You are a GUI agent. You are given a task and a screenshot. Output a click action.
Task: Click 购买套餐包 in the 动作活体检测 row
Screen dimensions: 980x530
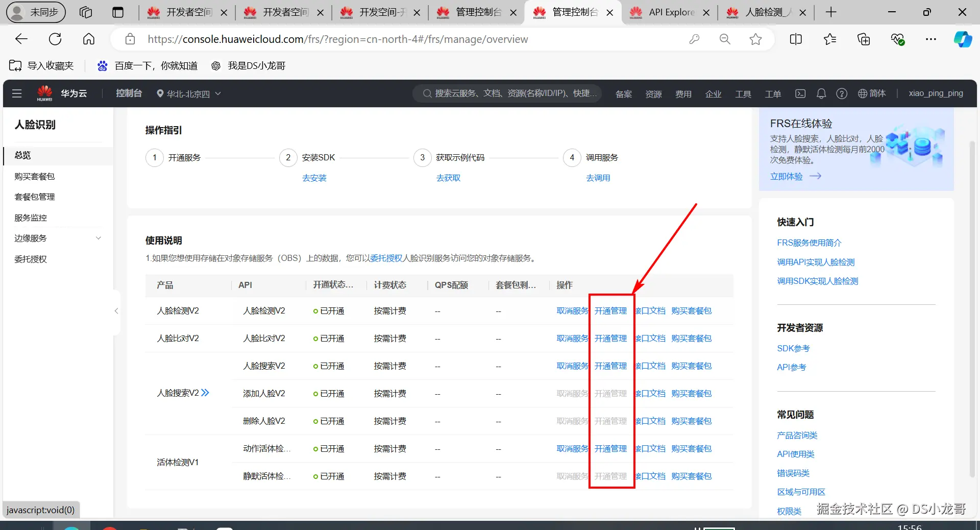(x=692, y=449)
